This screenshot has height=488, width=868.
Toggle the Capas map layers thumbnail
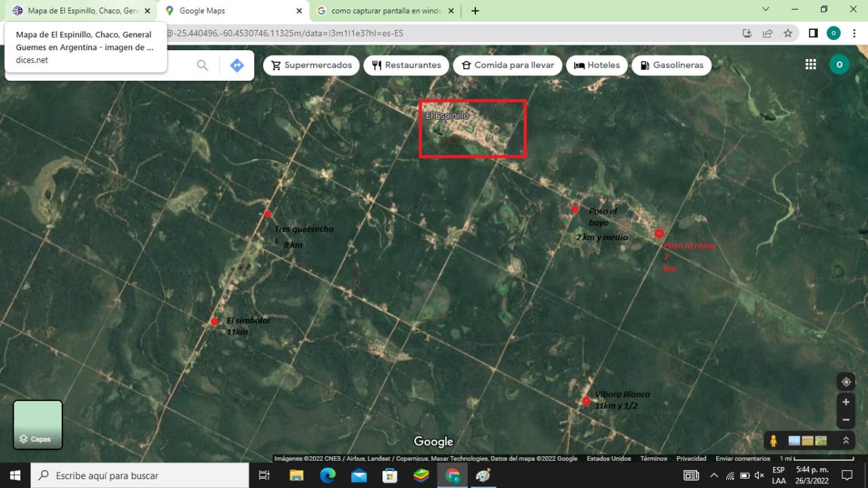click(38, 424)
